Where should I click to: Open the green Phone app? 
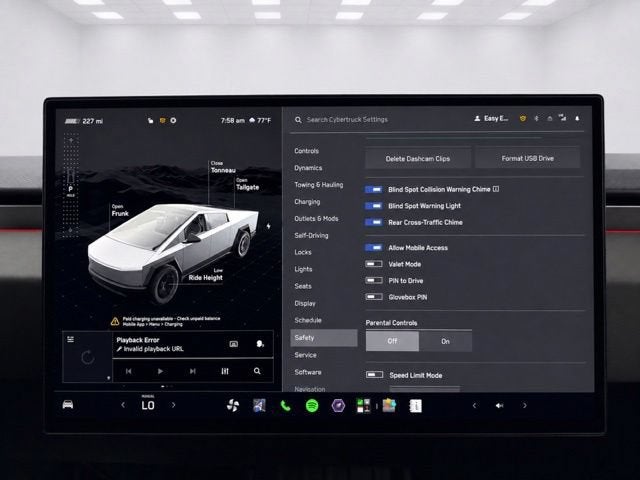pyautogui.click(x=285, y=405)
